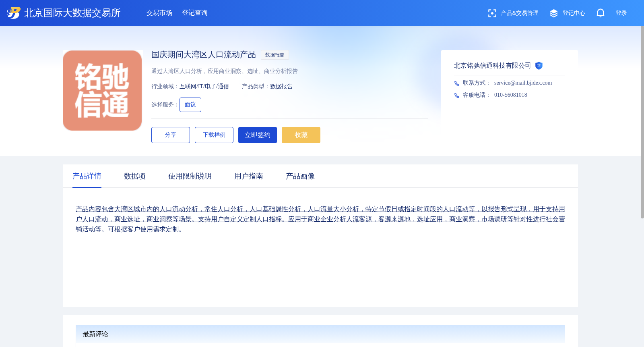Click the 产品类型 value 数据报告
The height and width of the screenshot is (347, 644).
281,87
